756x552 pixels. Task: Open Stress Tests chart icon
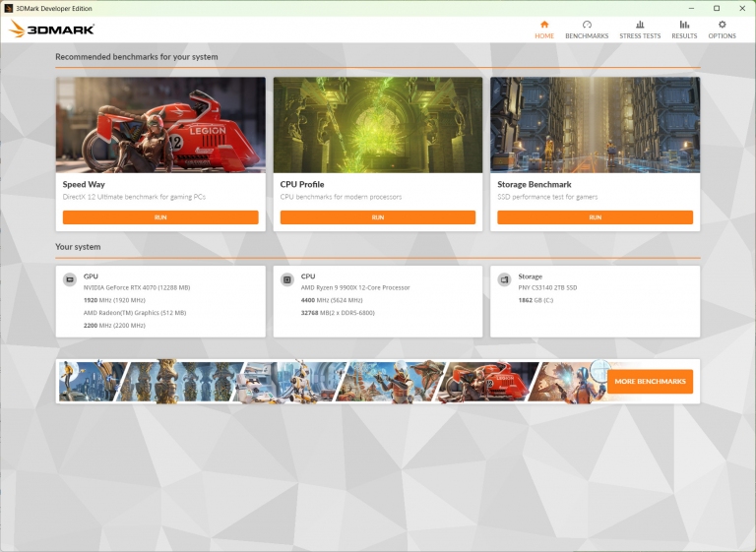[640, 24]
